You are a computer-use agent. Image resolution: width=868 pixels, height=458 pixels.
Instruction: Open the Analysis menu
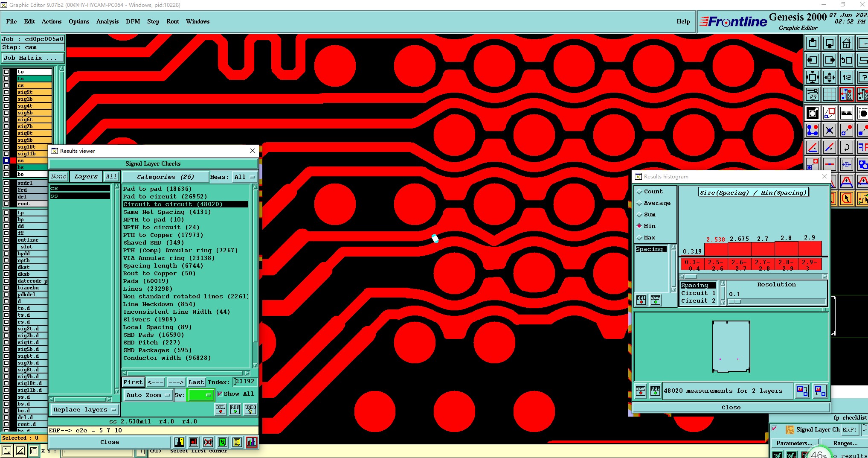[x=107, y=21]
